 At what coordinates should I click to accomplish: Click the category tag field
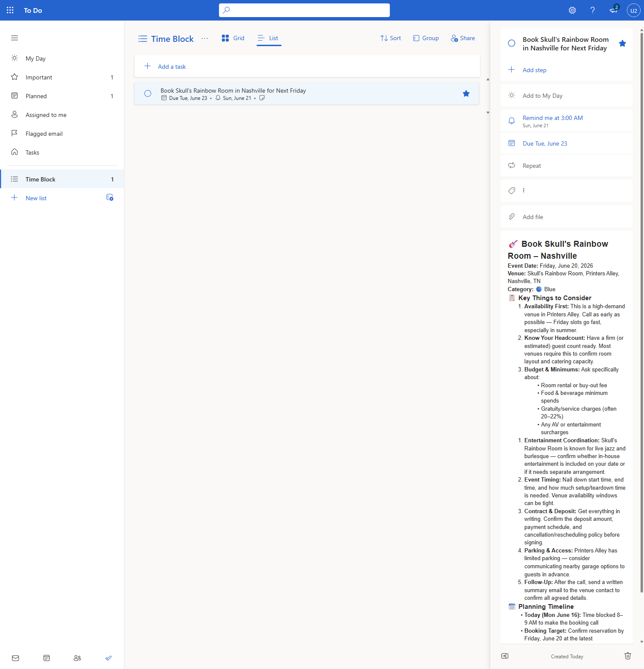(x=566, y=190)
